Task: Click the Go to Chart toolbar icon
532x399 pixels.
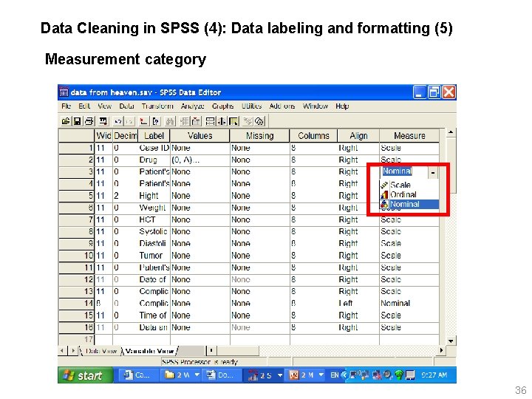Action: click(x=143, y=121)
